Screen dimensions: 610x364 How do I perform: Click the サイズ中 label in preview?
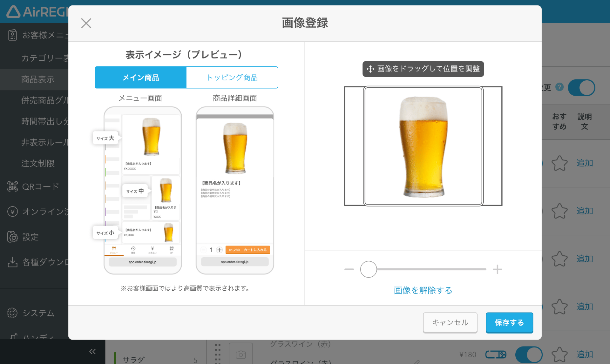(135, 191)
